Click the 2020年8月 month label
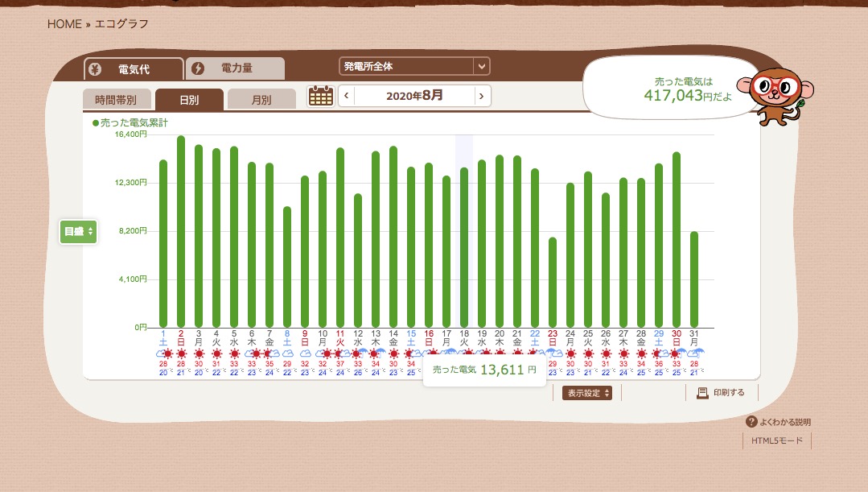The width and height of the screenshot is (868, 492). tap(414, 96)
